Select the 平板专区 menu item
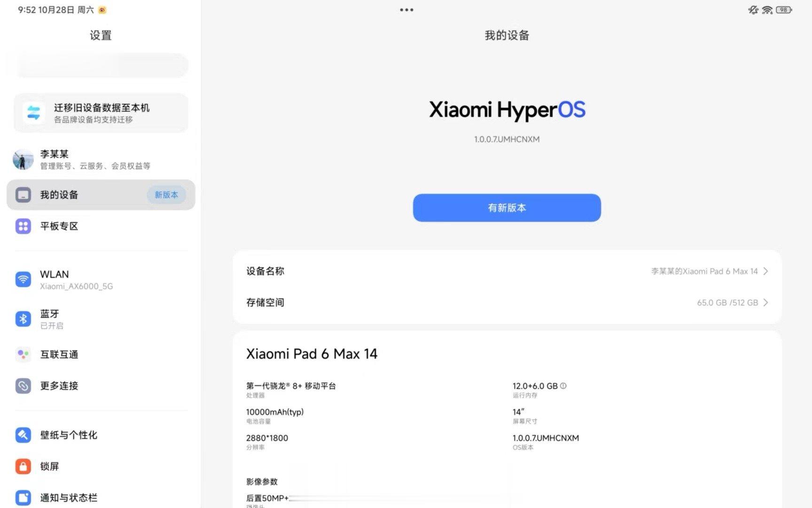The height and width of the screenshot is (508, 812). pos(101,226)
